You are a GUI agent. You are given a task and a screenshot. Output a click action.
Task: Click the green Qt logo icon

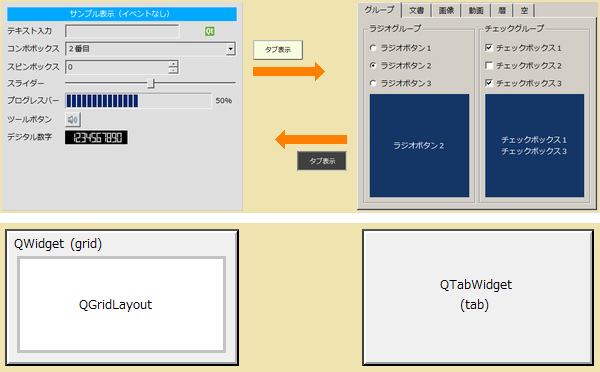point(209,31)
